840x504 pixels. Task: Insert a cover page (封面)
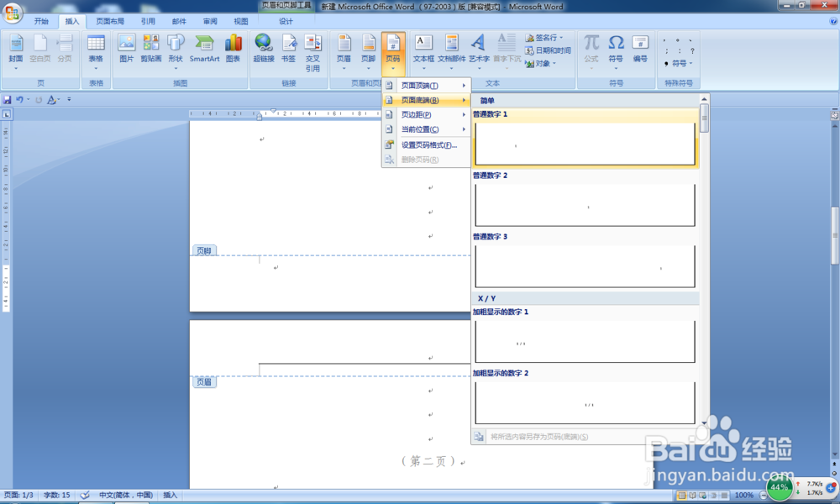pos(15,52)
